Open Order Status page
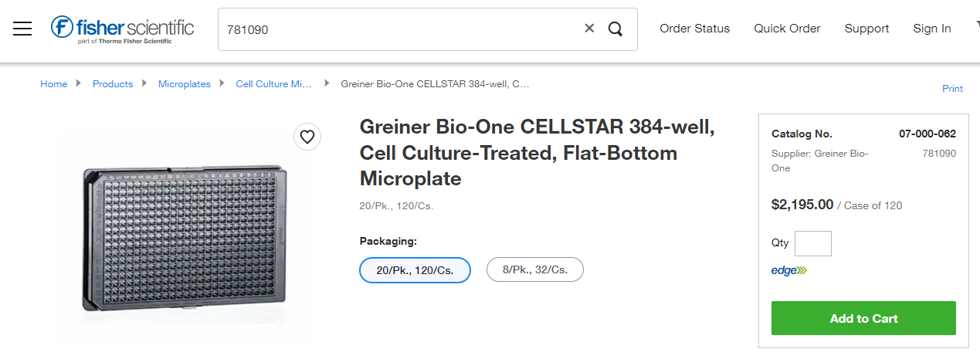The width and height of the screenshot is (980, 359). [694, 29]
